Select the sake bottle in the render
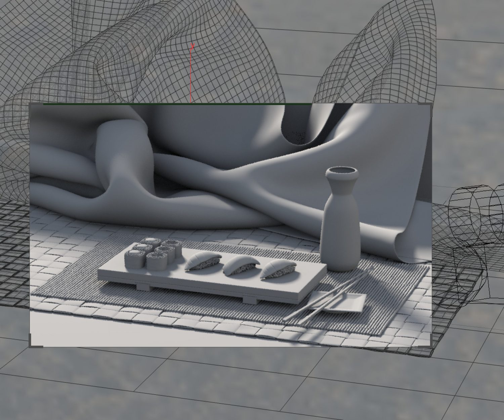The width and height of the screenshot is (504, 420). tap(339, 228)
